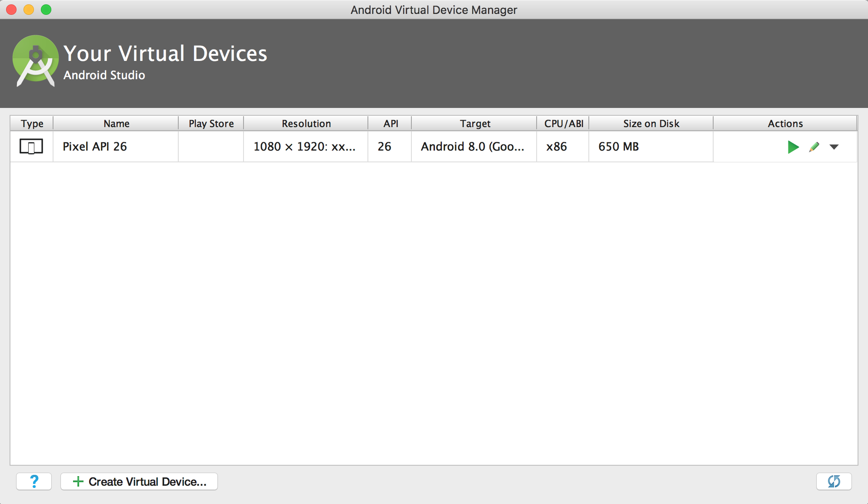Sort by the Type column header

32,124
